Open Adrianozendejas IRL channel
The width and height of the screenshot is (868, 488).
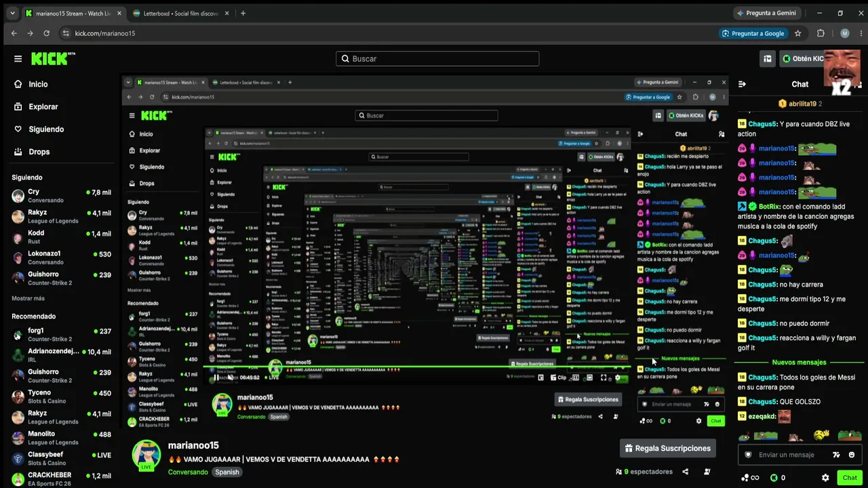click(61, 355)
